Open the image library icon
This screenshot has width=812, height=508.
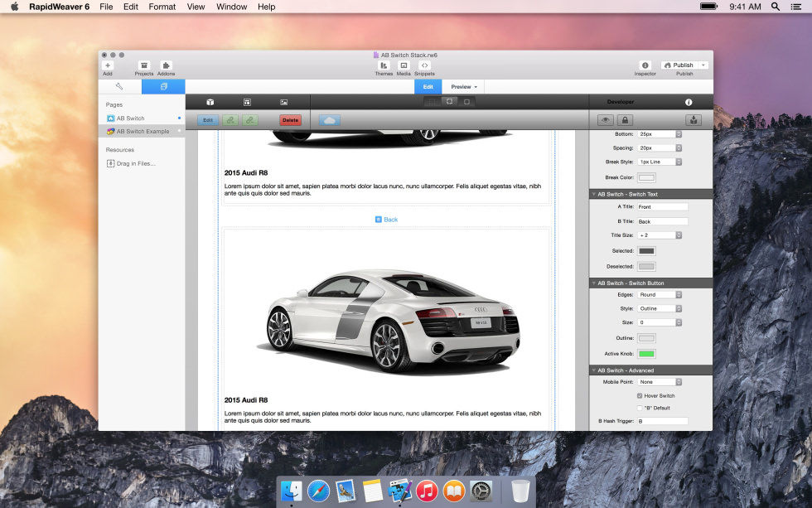click(x=283, y=102)
